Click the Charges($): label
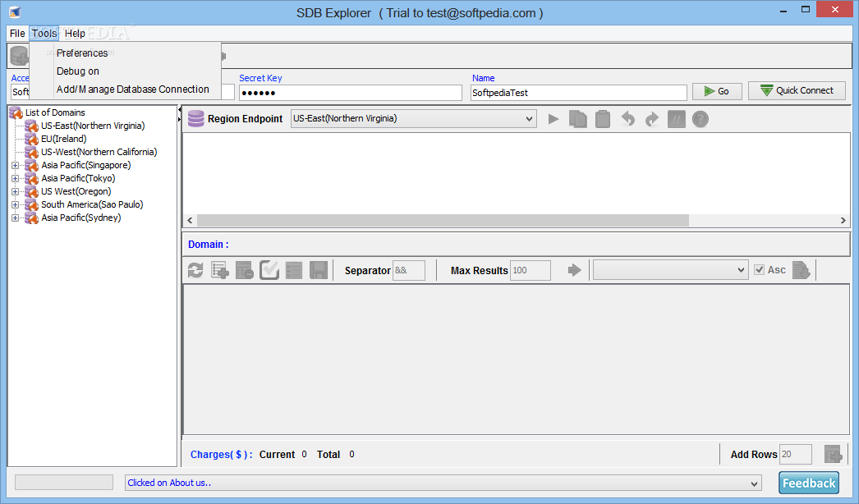This screenshot has width=859, height=504. click(222, 454)
